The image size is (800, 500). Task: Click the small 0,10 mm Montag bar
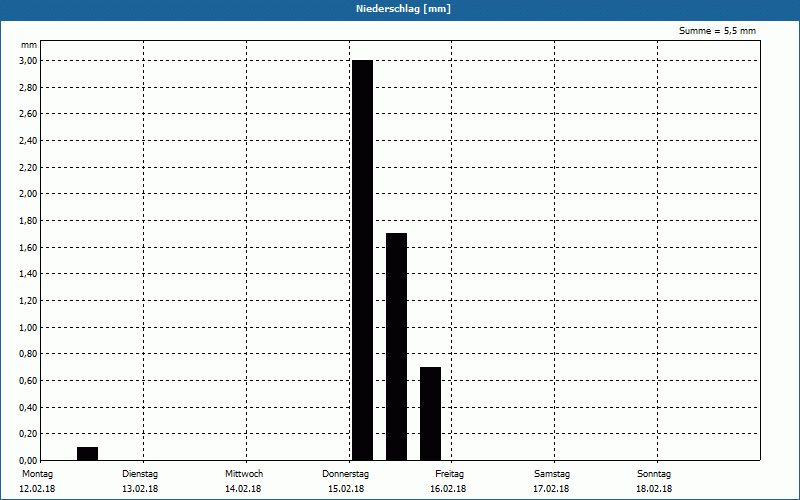[x=88, y=454]
